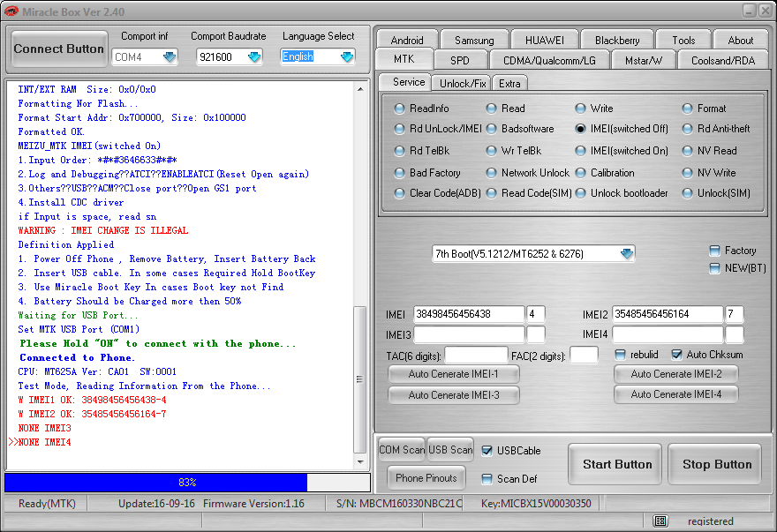Screen dimensions: 777x532
Task: Click Auto Generate IMEI-1 button
Action: coord(454,374)
